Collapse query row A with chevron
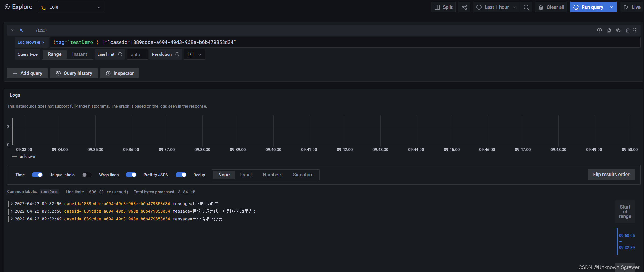The image size is (644, 272). [12, 30]
